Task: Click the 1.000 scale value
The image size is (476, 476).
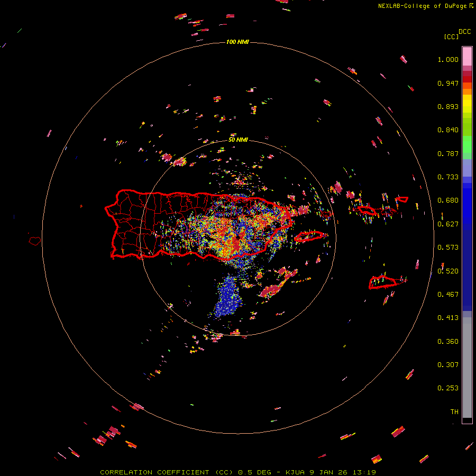Action: (448, 59)
